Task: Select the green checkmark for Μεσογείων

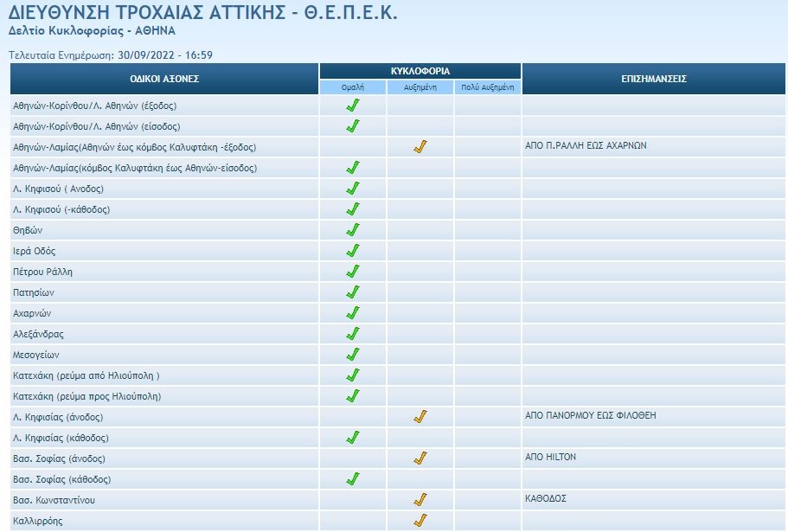Action: (x=351, y=354)
